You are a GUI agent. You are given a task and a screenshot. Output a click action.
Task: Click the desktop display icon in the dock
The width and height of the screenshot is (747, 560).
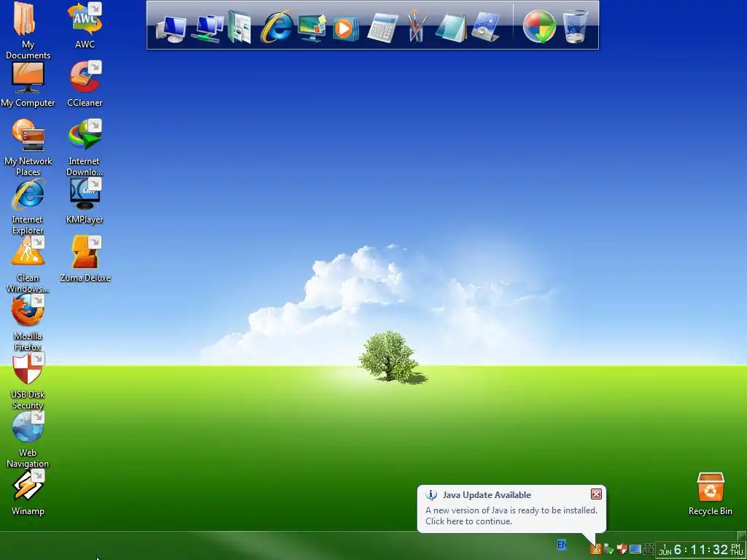[x=311, y=28]
